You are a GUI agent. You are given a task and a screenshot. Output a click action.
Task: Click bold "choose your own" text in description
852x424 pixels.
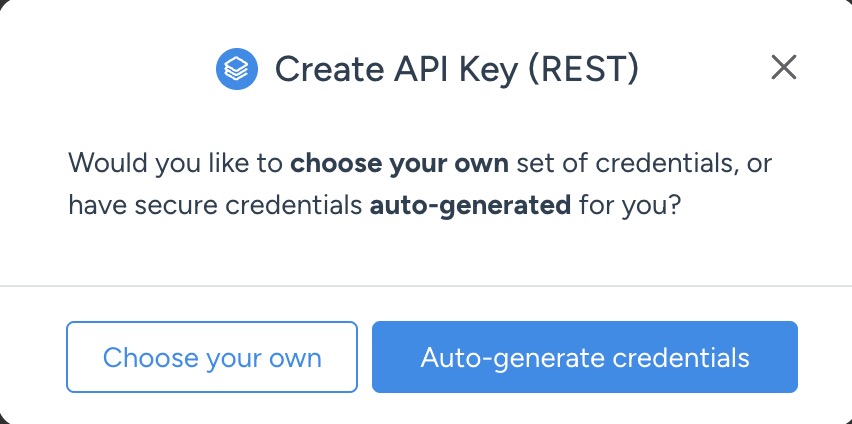[400, 162]
